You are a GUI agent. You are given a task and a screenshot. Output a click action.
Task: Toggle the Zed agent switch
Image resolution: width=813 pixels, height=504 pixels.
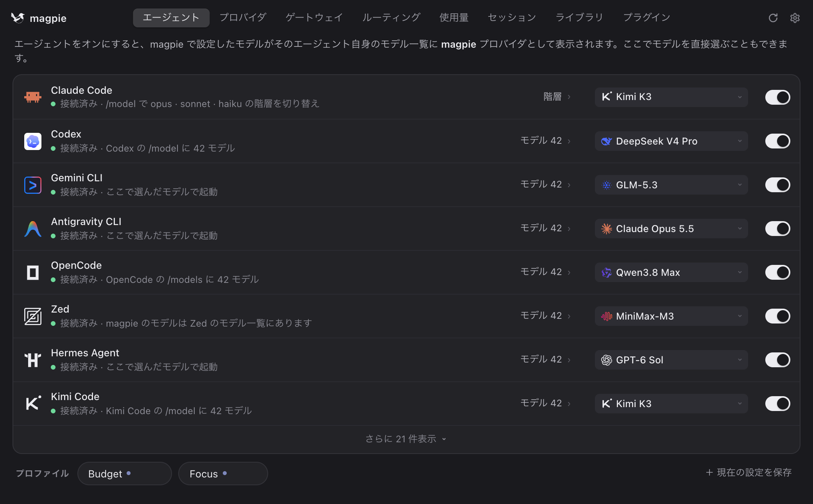click(777, 316)
